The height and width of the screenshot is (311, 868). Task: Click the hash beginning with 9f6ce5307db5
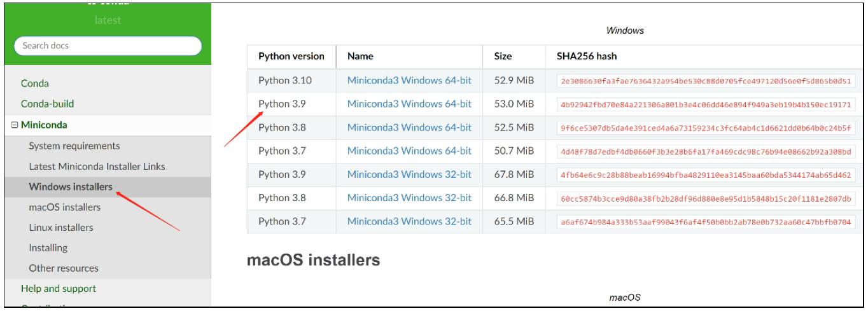point(706,128)
